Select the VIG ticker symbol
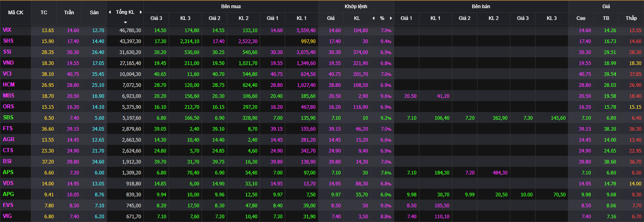This screenshot has width=644, height=222. (7, 216)
